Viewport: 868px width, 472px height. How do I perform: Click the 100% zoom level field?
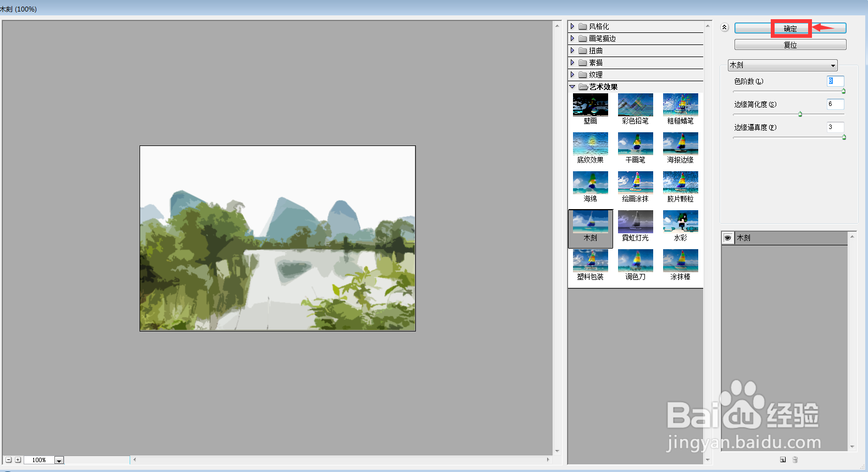[38, 460]
